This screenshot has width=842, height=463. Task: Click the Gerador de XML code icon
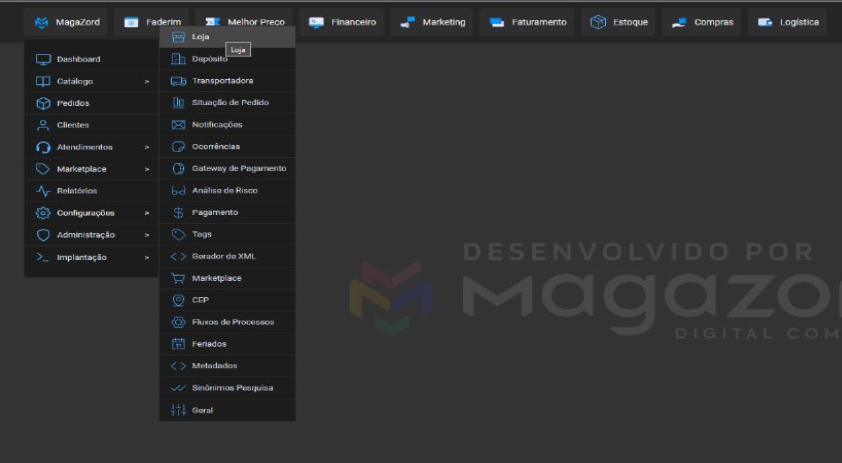[x=178, y=257]
